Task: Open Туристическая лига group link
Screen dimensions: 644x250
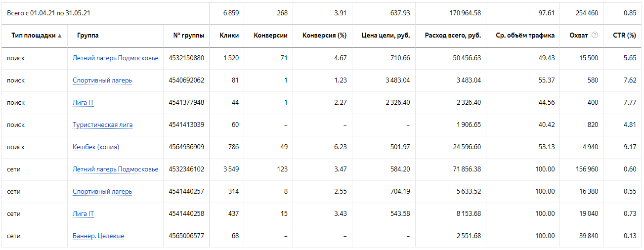Action: (x=102, y=125)
